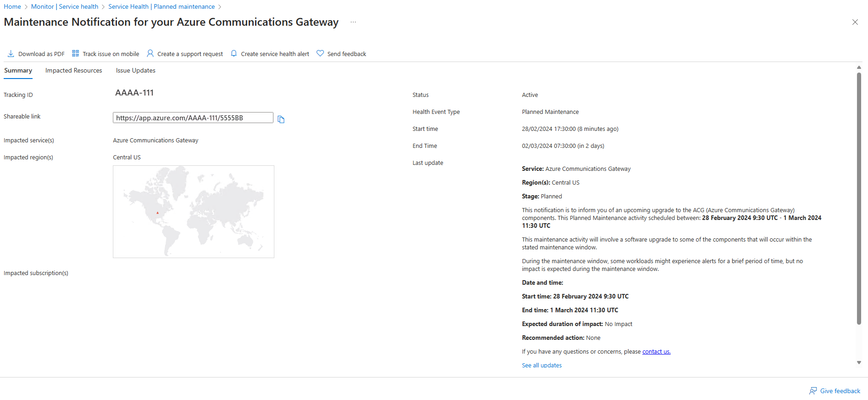The width and height of the screenshot is (868, 400).
Task: Click the Track issue on mobile label
Action: click(x=111, y=54)
